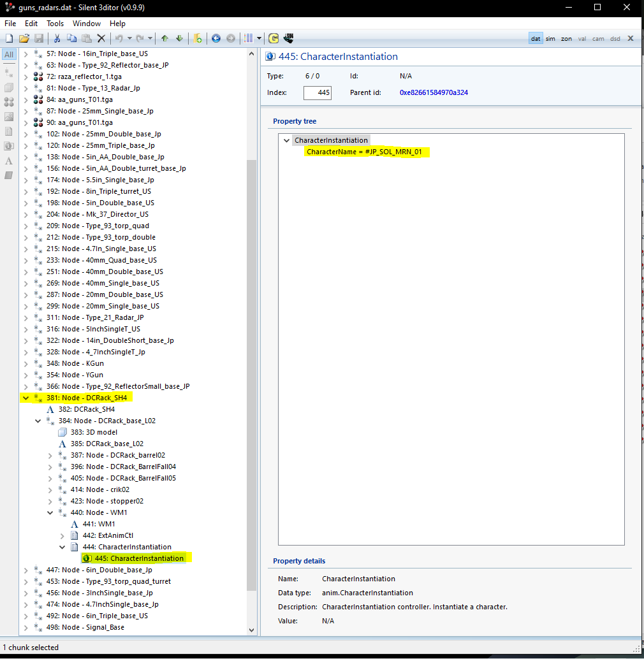Open the Window menu
This screenshot has height=659, width=644.
pyautogui.click(x=87, y=24)
